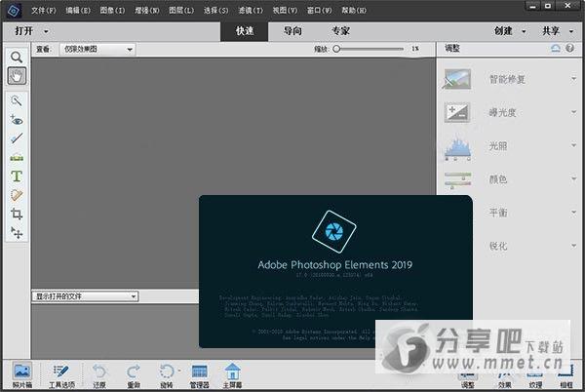Click the 1% zoom value field
585x392 pixels.
pyautogui.click(x=415, y=49)
